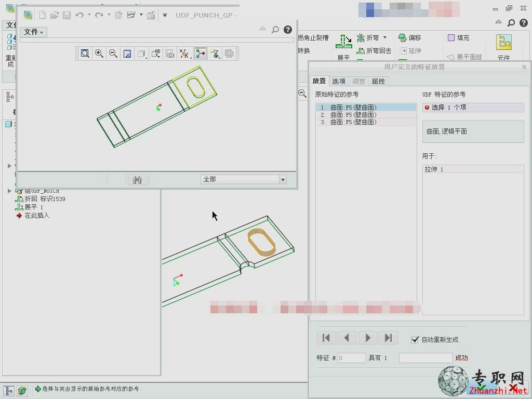Collapse the ribbon in preview window

(262, 29)
